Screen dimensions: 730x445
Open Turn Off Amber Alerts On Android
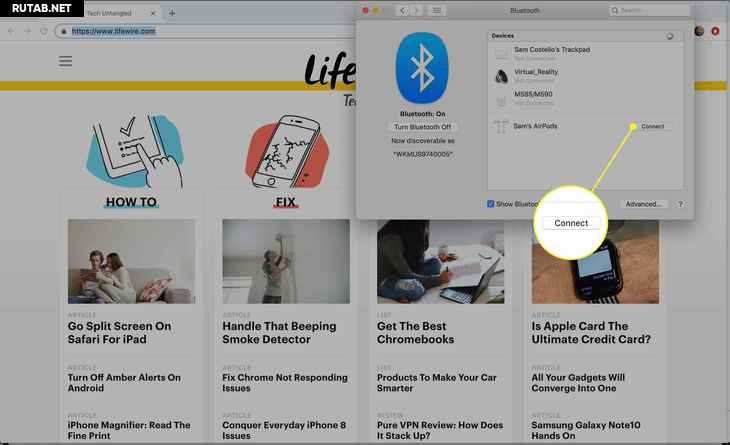[x=124, y=383]
